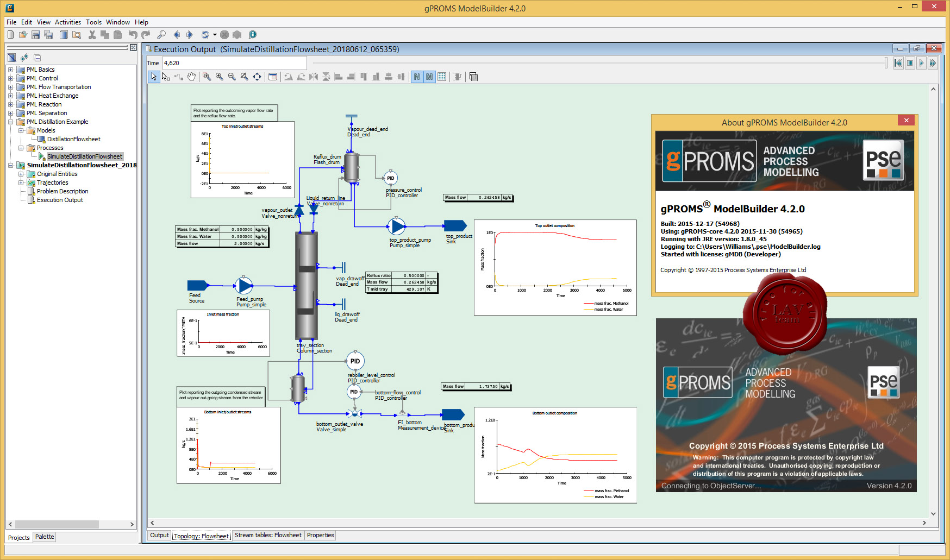Toggle the grid display button
This screenshot has height=560, width=950.
point(442,77)
